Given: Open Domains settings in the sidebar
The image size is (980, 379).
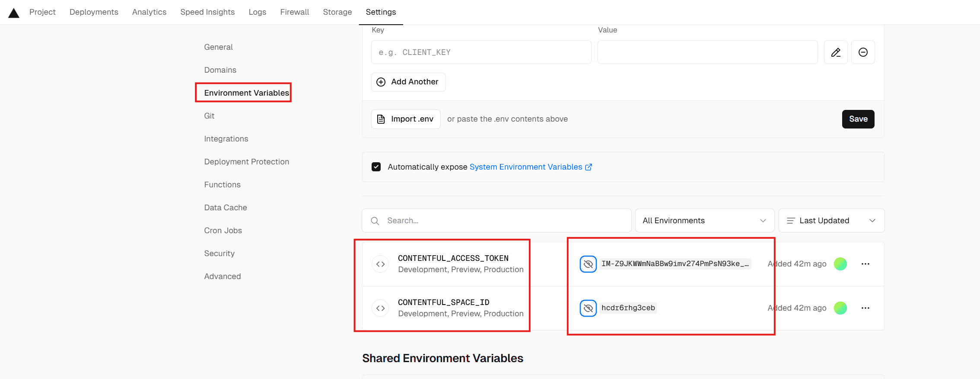Looking at the screenshot, I should (x=220, y=70).
